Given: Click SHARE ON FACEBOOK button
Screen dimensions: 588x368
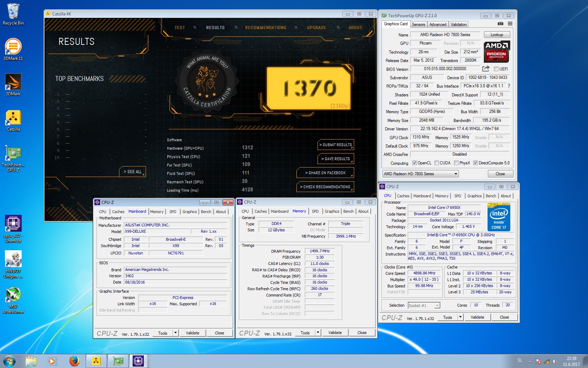Looking at the screenshot, I should coord(325,173).
